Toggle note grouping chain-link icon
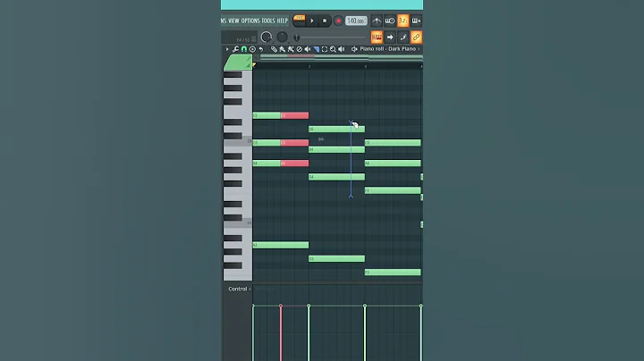Screen dimensions: 644x361 pyautogui.click(x=416, y=38)
